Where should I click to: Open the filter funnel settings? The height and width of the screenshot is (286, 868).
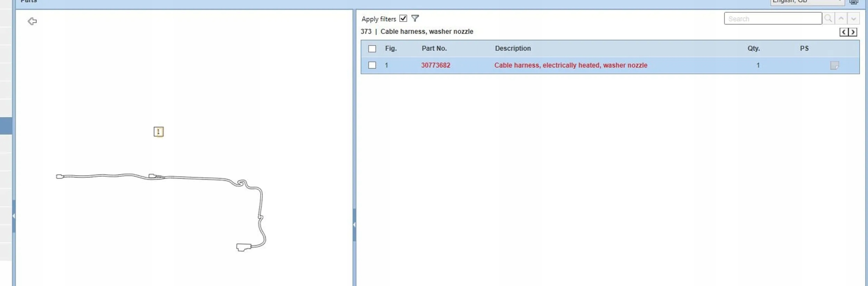click(x=415, y=18)
